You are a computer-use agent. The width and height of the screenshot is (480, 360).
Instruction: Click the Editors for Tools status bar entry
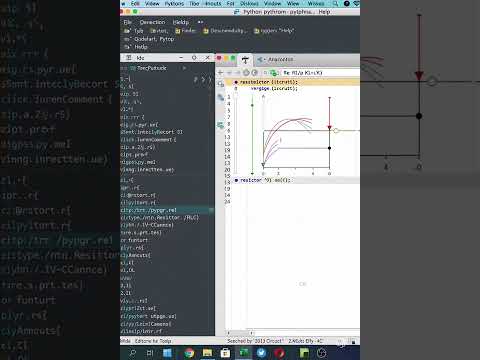coord(153,341)
